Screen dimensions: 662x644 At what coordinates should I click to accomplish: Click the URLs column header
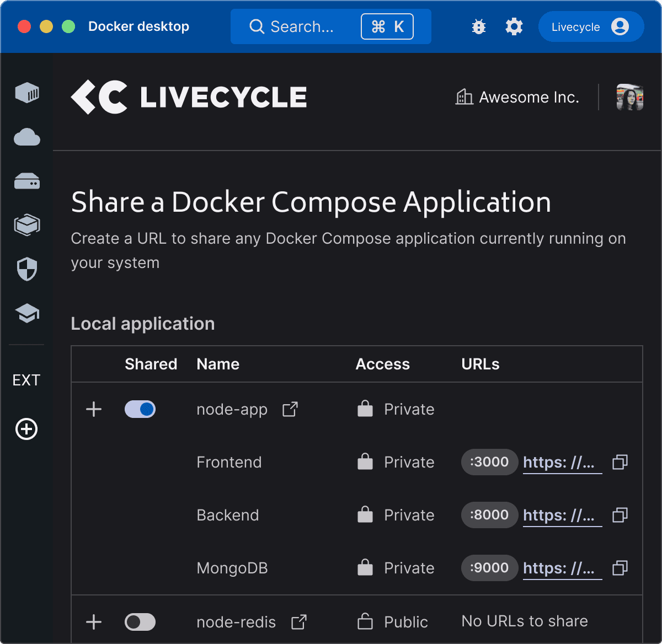click(481, 364)
